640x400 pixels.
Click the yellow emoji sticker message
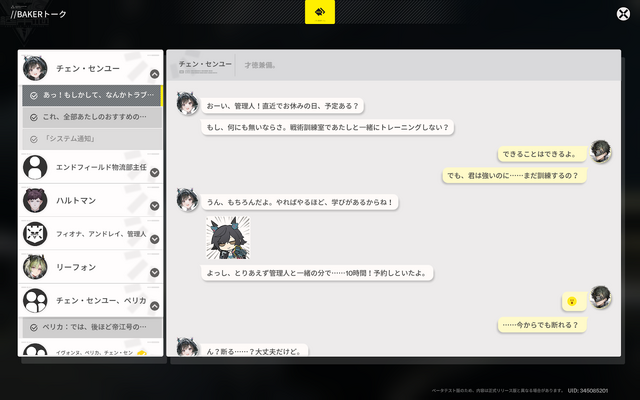pyautogui.click(x=572, y=302)
